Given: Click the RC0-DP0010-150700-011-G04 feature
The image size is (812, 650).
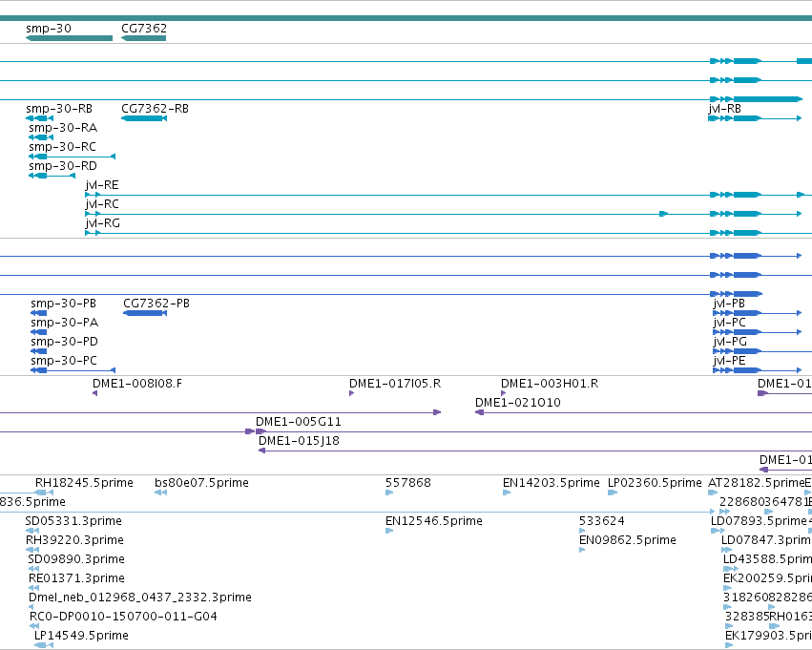Looking at the screenshot, I should (34, 626).
